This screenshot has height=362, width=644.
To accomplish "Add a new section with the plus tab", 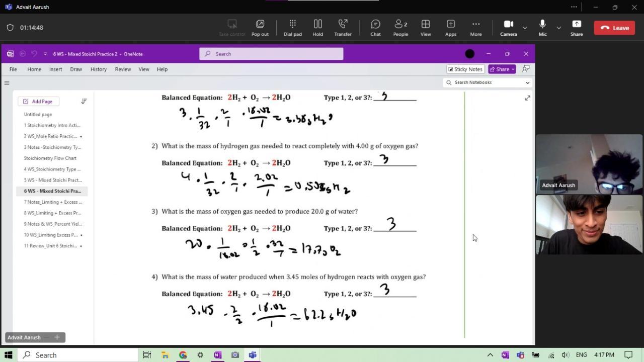I will tap(57, 337).
